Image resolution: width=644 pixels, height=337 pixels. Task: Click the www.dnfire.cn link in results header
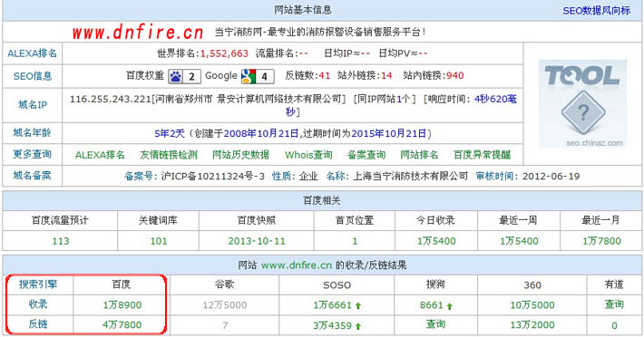[297, 265]
